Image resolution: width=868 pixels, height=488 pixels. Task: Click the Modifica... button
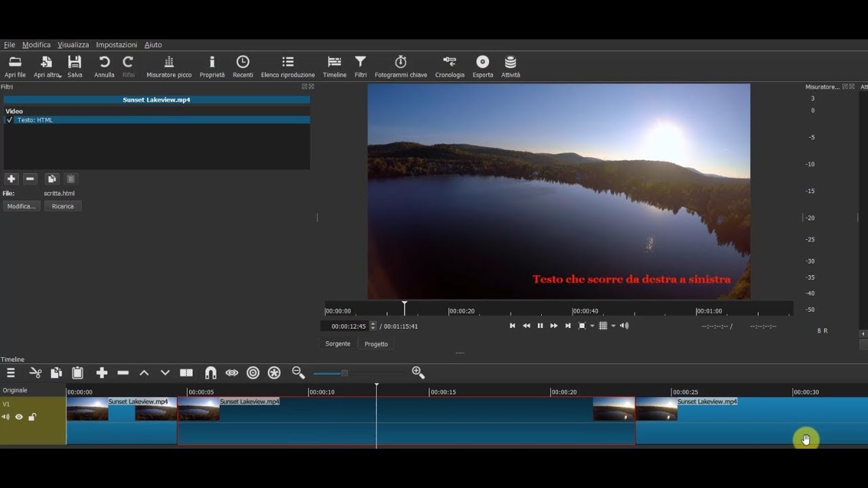click(x=22, y=206)
